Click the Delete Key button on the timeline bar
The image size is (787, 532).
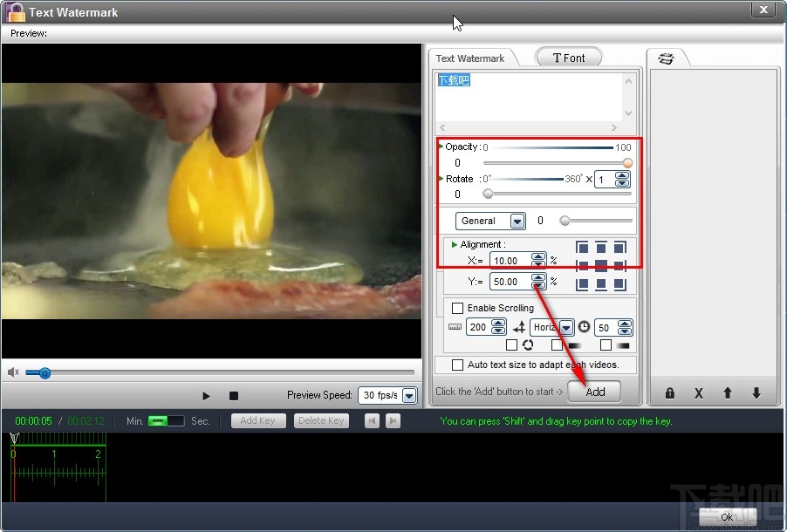[x=321, y=420]
